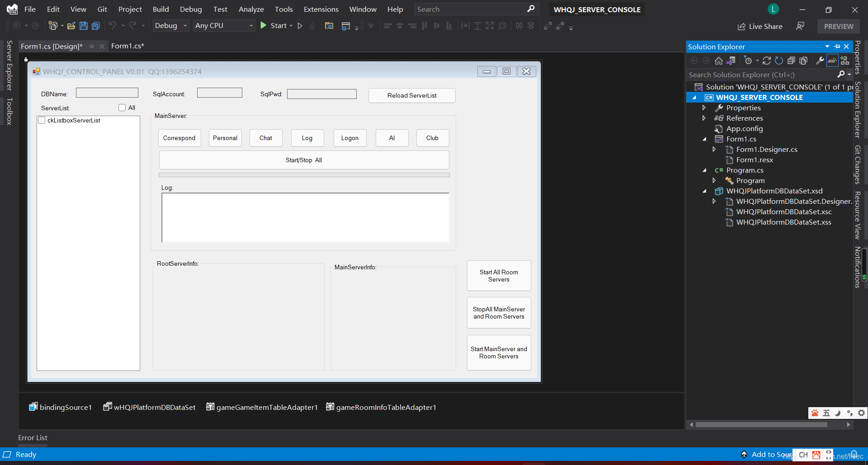
Task: Click the Pending Changes Filter clock icon
Action: coord(748,61)
